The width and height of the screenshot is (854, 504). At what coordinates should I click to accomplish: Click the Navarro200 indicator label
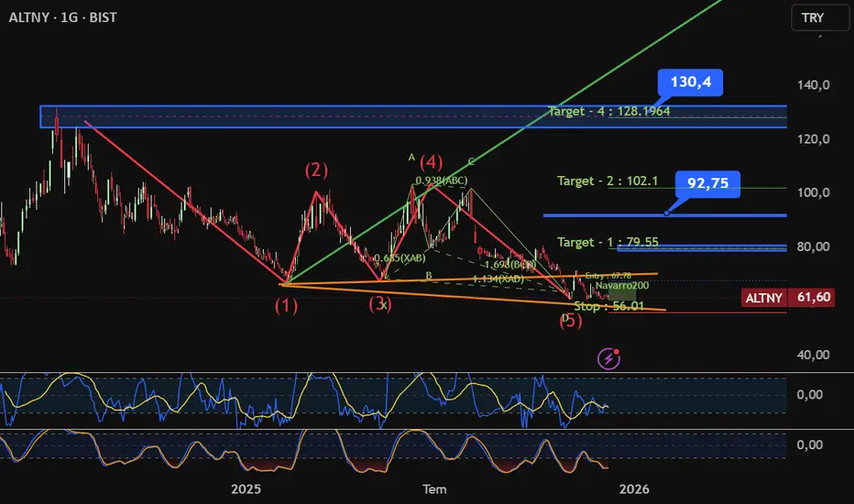[x=622, y=286]
